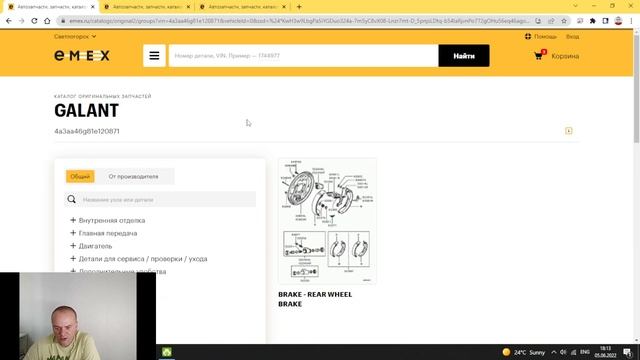Image resolution: width=640 pixels, height=360 pixels.
Task: Open the hamburger catalog menu button
Action: pos(154,56)
